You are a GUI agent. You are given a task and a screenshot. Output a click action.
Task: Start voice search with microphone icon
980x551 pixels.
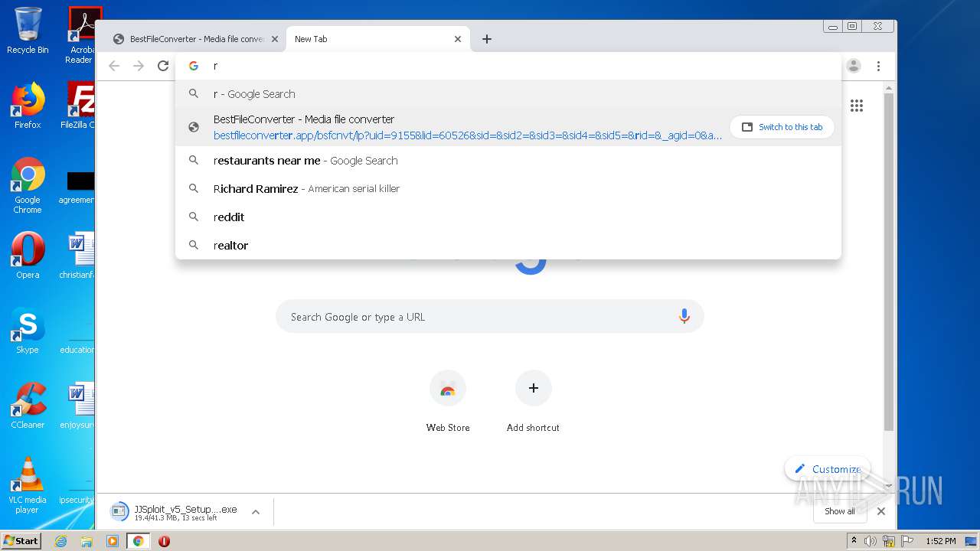pos(684,316)
